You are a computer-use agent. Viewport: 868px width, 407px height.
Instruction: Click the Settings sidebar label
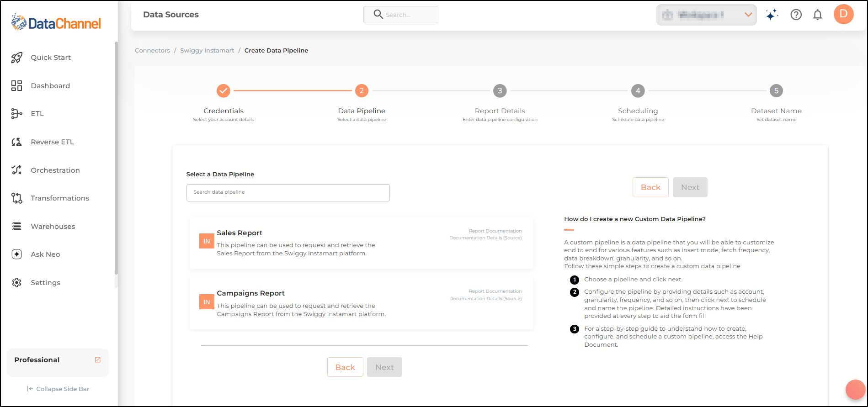coord(45,283)
